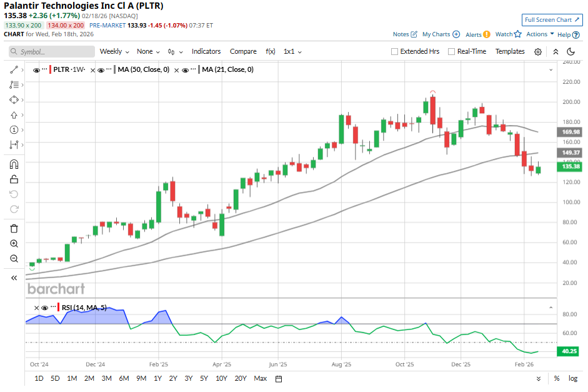Delete drawings with the trash can icon

point(14,228)
